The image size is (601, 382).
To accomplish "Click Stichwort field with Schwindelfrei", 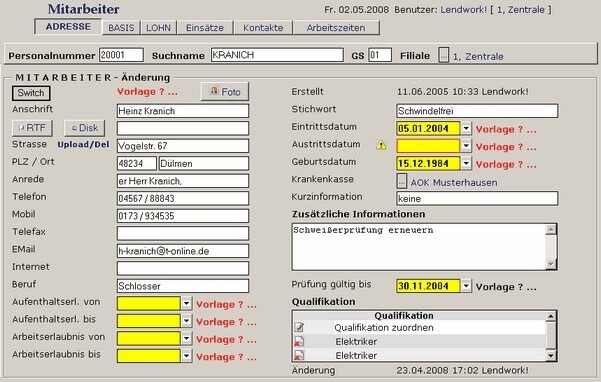I will 477,111.
